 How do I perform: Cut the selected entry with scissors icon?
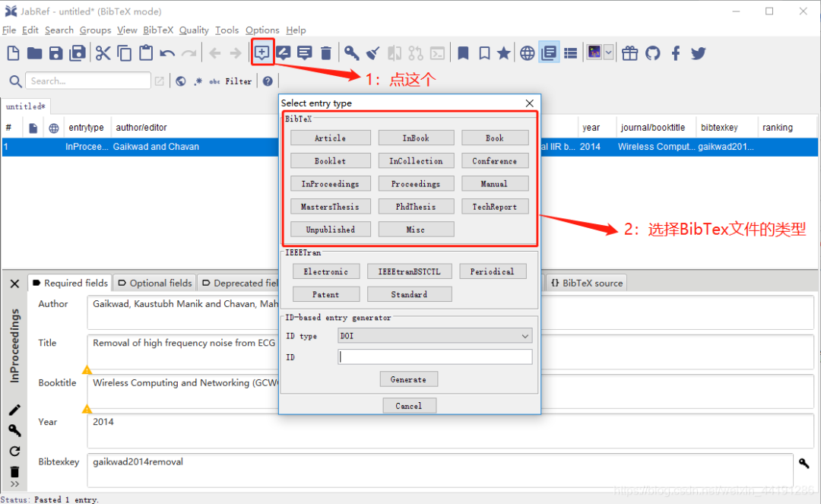coord(103,53)
